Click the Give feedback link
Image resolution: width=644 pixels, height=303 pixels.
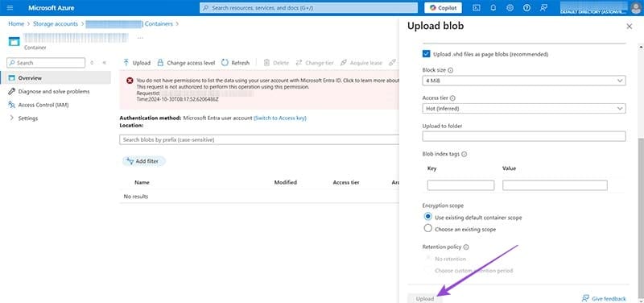[605, 298]
